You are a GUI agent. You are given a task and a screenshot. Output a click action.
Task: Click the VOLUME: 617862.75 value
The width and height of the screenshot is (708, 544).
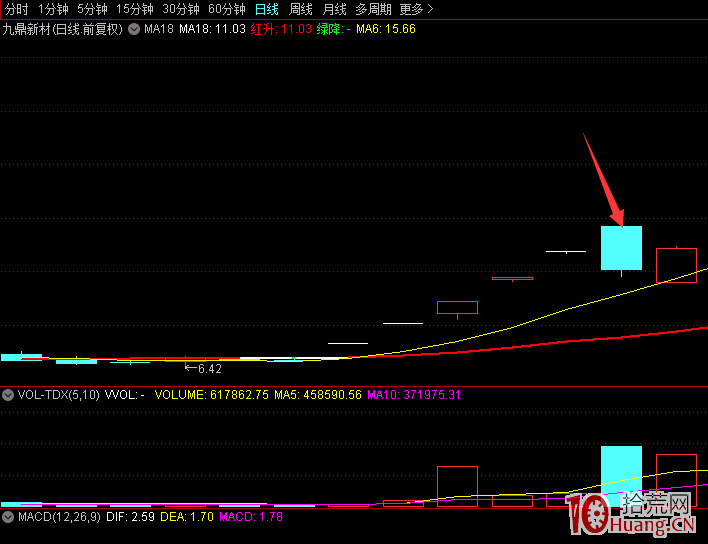coord(212,395)
